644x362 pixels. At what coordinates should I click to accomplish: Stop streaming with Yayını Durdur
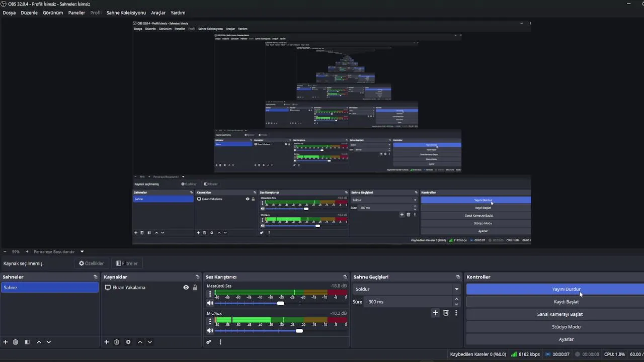pyautogui.click(x=555, y=289)
